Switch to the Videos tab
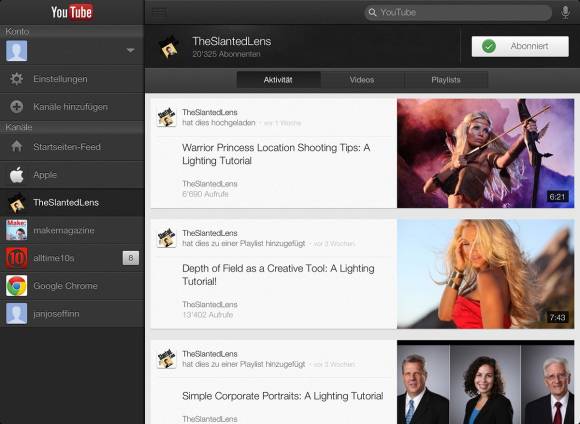580x424 pixels. [x=362, y=80]
